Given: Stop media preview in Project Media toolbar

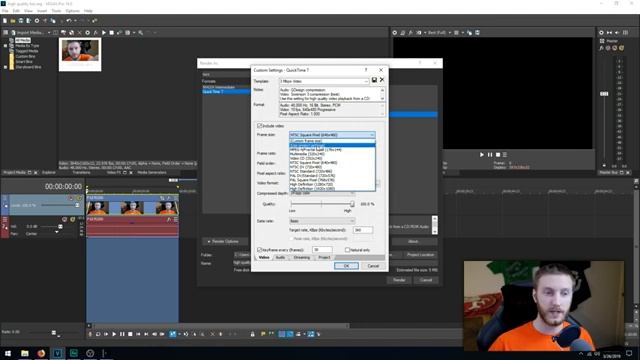Looking at the screenshot, I should (111, 33).
